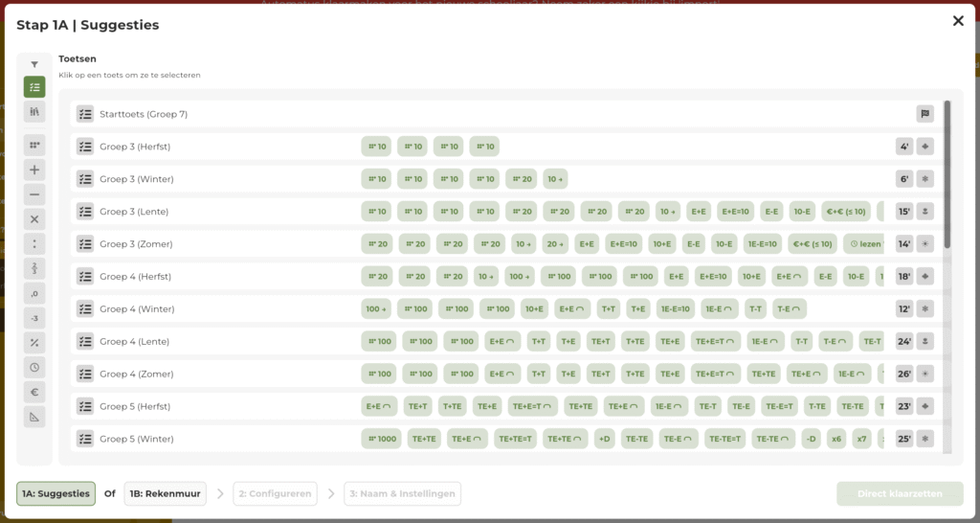Viewport: 980px width, 523px height.
Task: Click the Direct klaarzetten button
Action: (900, 493)
